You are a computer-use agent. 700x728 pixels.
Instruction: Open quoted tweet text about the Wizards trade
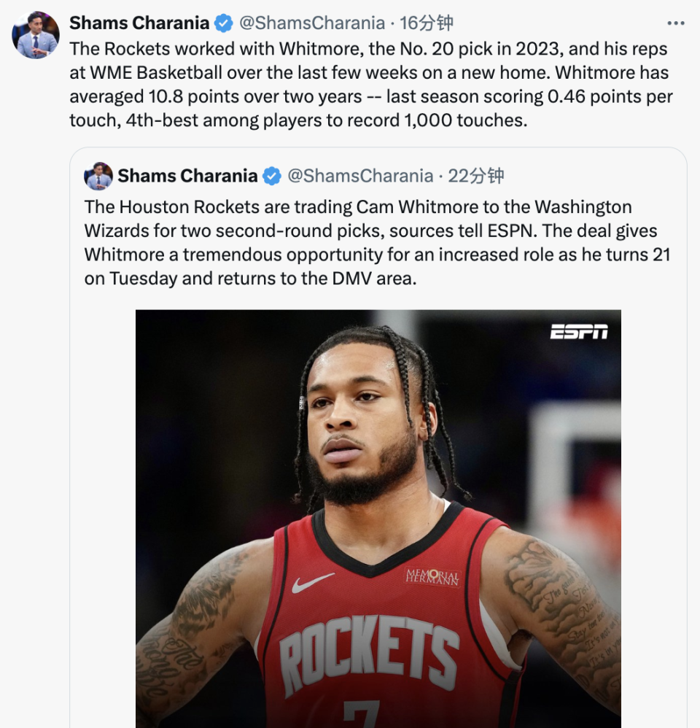coord(377,242)
